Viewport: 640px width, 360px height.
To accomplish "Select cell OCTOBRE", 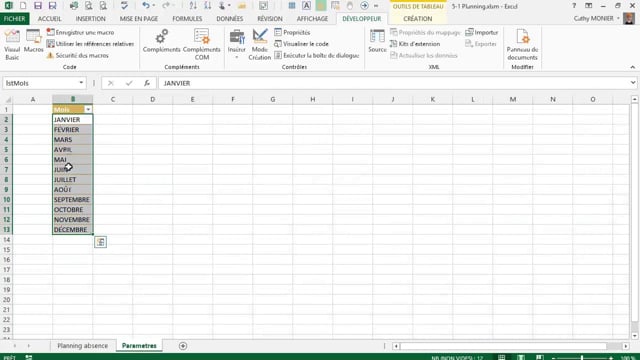I will point(73,209).
